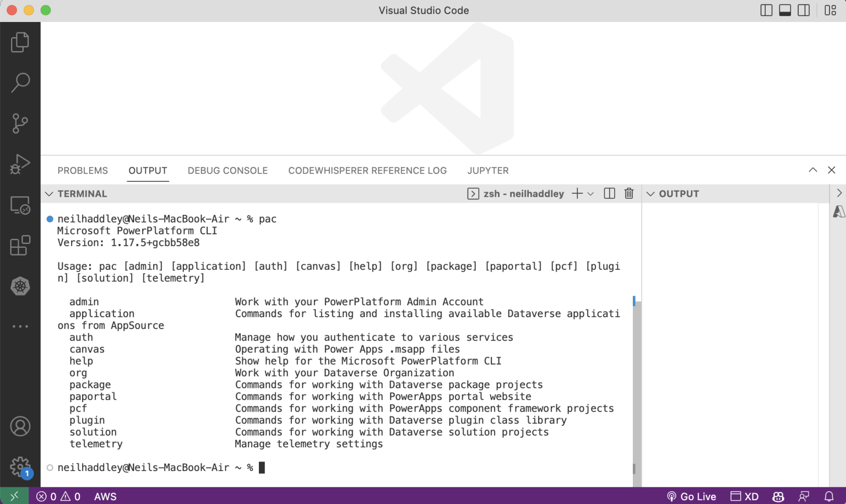This screenshot has height=504, width=846.
Task: Maximize the panel with the caret-up icon
Action: point(813,170)
